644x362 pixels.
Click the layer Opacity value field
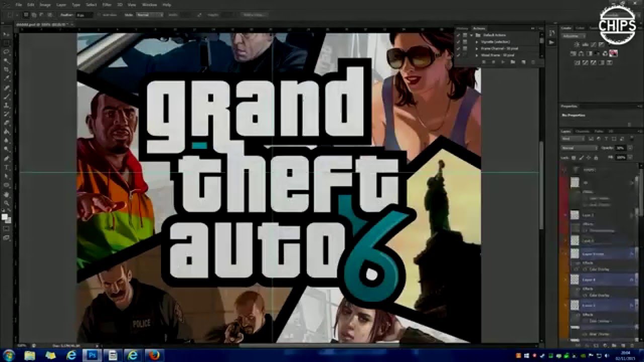[x=621, y=148]
